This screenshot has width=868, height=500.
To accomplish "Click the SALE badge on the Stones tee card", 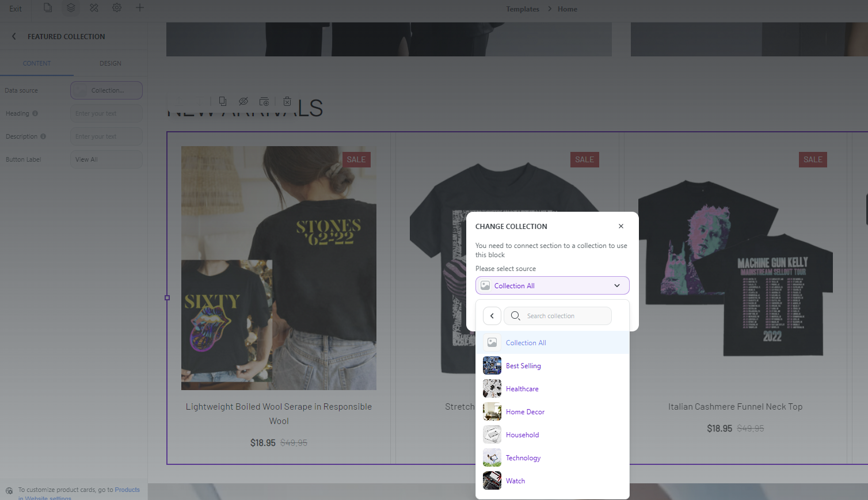I will 356,159.
